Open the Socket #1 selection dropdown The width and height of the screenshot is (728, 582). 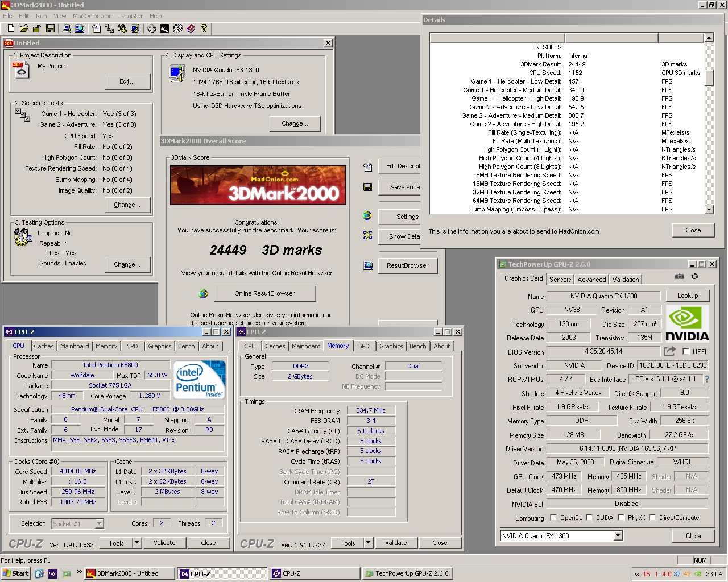point(99,524)
